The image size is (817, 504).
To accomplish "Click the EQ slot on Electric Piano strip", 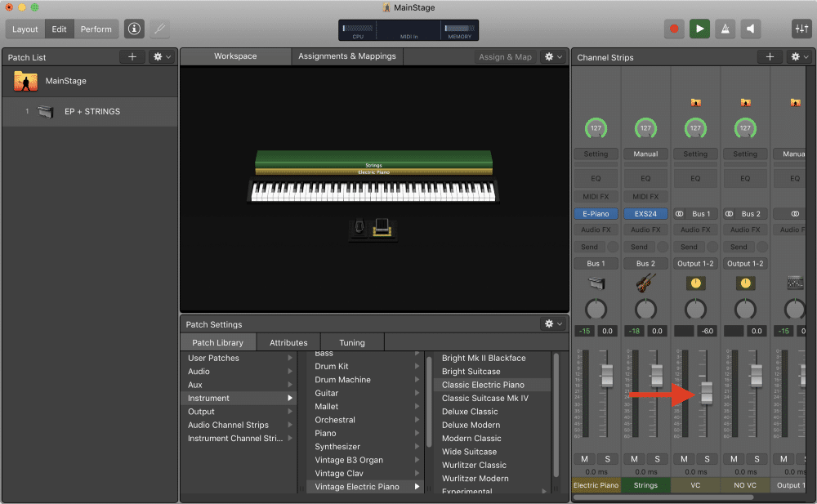I will tap(596, 178).
